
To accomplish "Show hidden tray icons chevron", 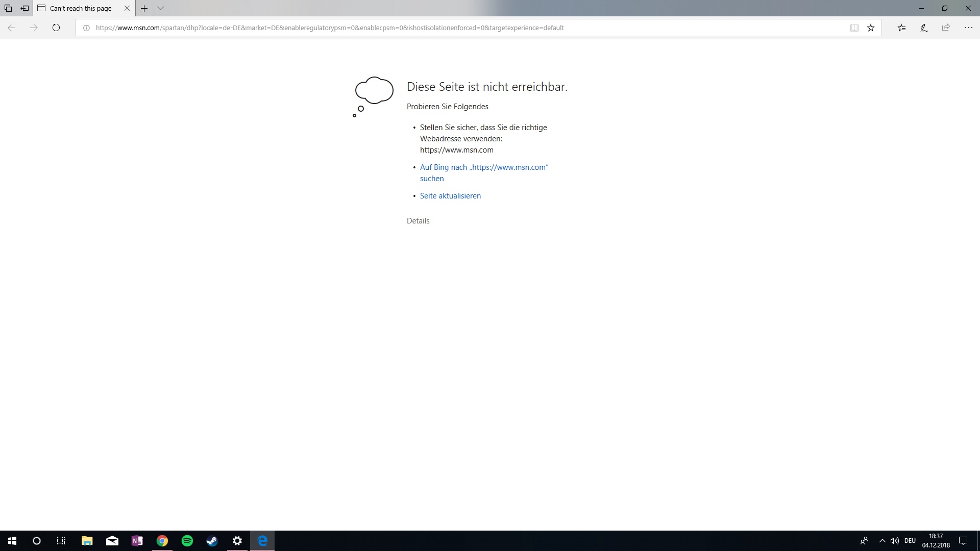I will [882, 541].
